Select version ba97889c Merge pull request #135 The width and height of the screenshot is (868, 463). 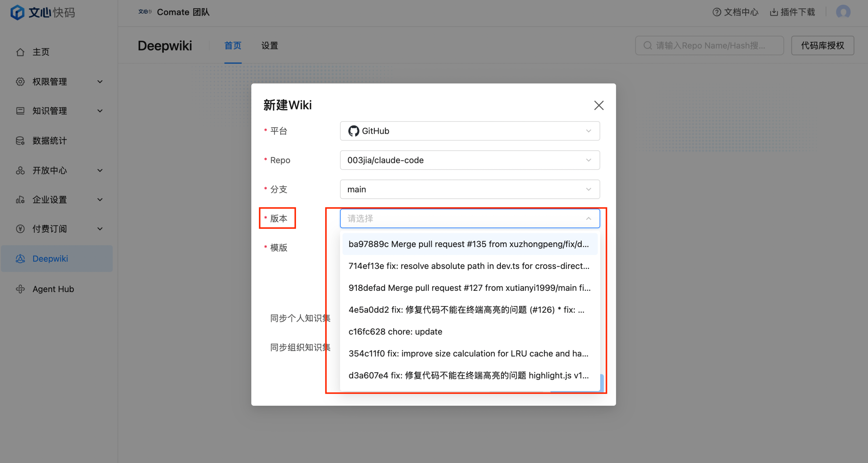(470, 244)
